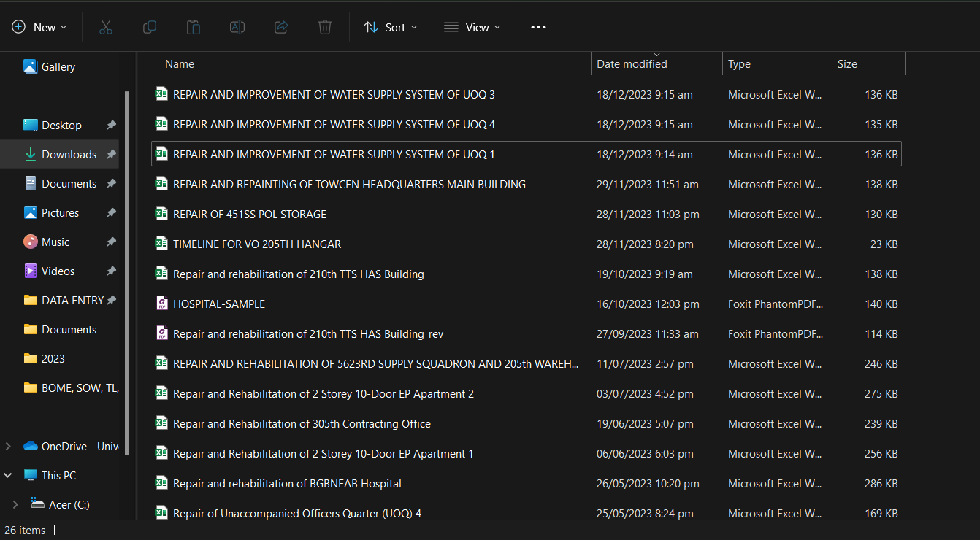Go to DATA ENTRY pinned folder

[72, 300]
